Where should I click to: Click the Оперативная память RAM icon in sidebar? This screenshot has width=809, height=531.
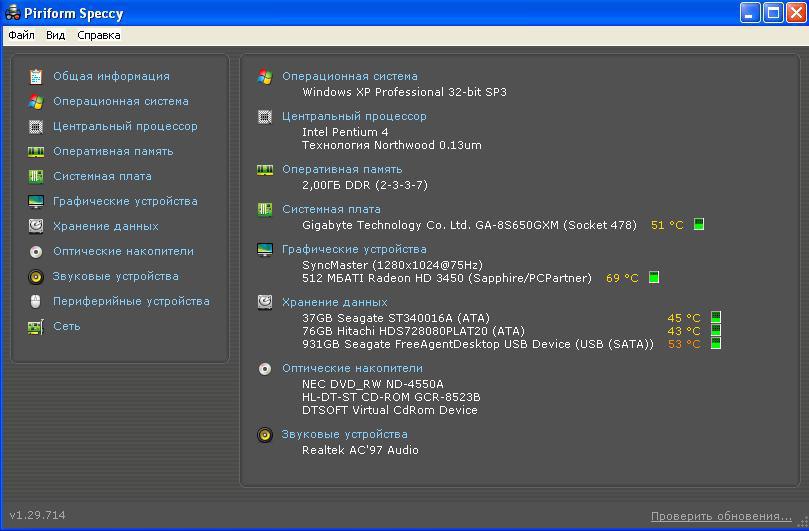36,151
